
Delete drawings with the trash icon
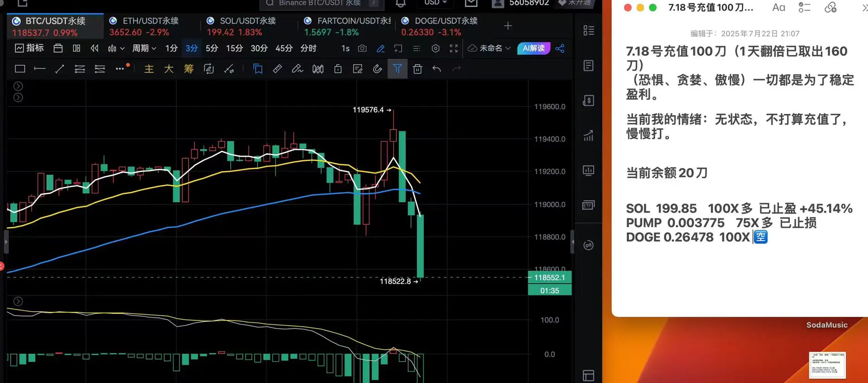417,69
